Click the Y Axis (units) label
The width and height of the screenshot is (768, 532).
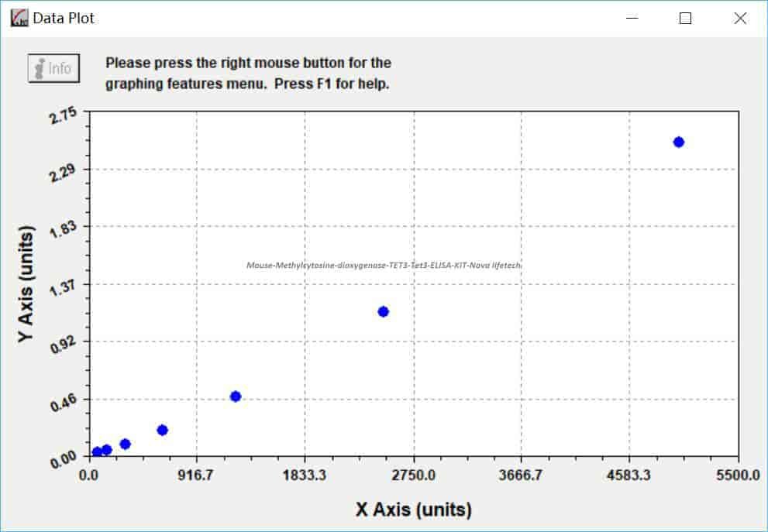[26, 284]
